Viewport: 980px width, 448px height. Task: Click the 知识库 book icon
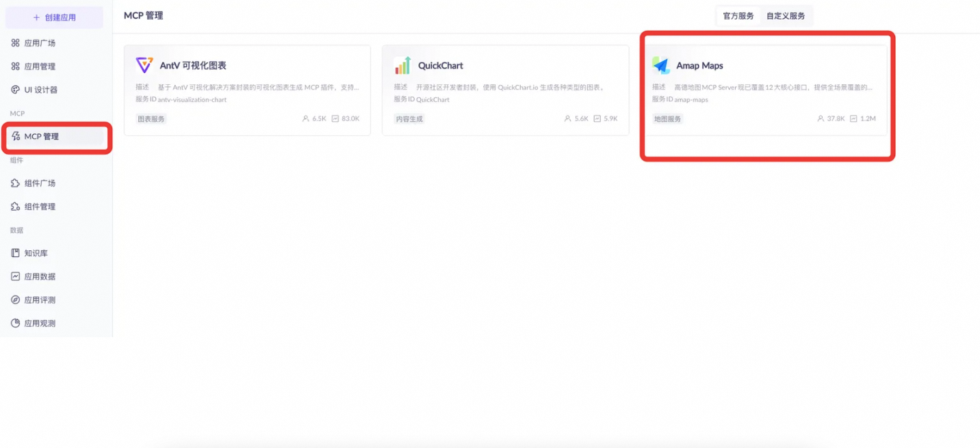coord(16,253)
